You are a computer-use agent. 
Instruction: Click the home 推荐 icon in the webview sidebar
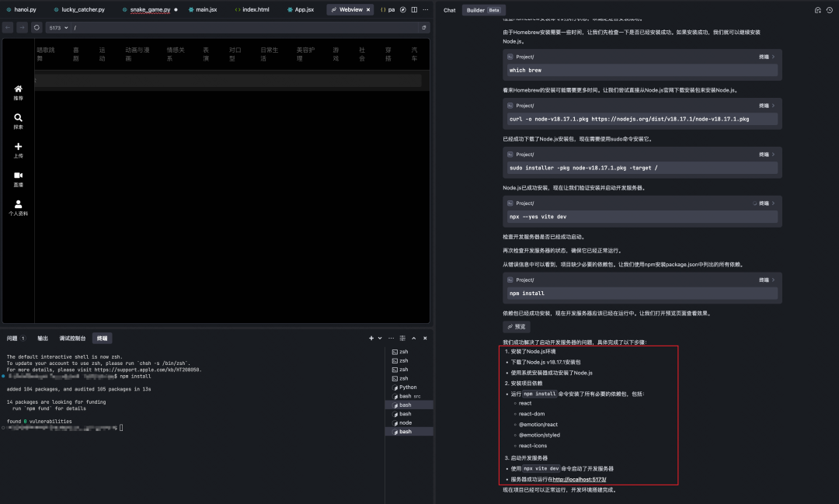pos(18,92)
